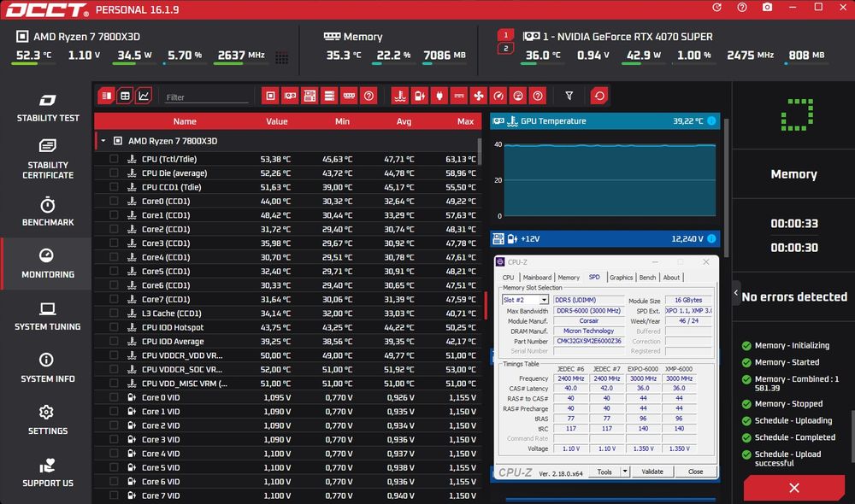855x504 pixels.
Task: Switch to the graph view layout icon
Action: 144,96
